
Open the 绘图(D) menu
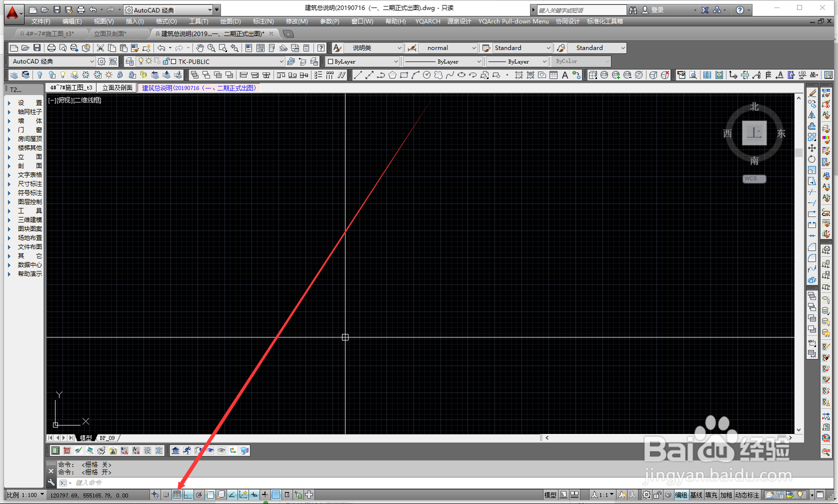pyautogui.click(x=230, y=21)
